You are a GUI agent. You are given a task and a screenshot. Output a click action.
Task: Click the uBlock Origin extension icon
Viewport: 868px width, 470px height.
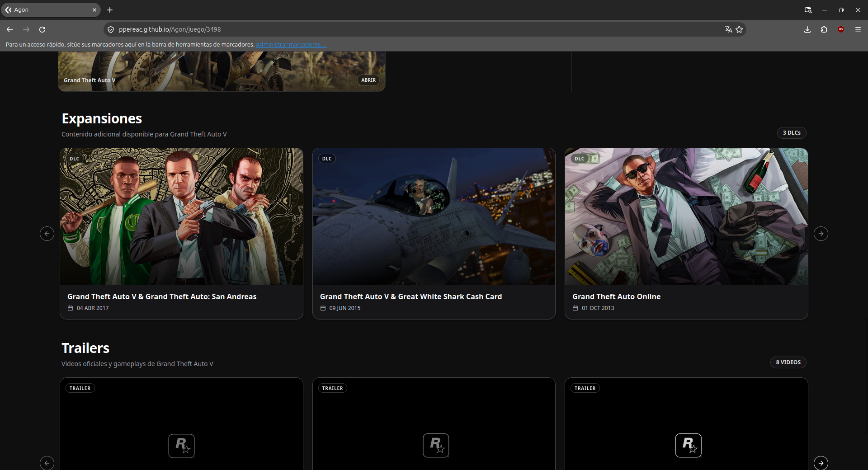click(x=841, y=29)
